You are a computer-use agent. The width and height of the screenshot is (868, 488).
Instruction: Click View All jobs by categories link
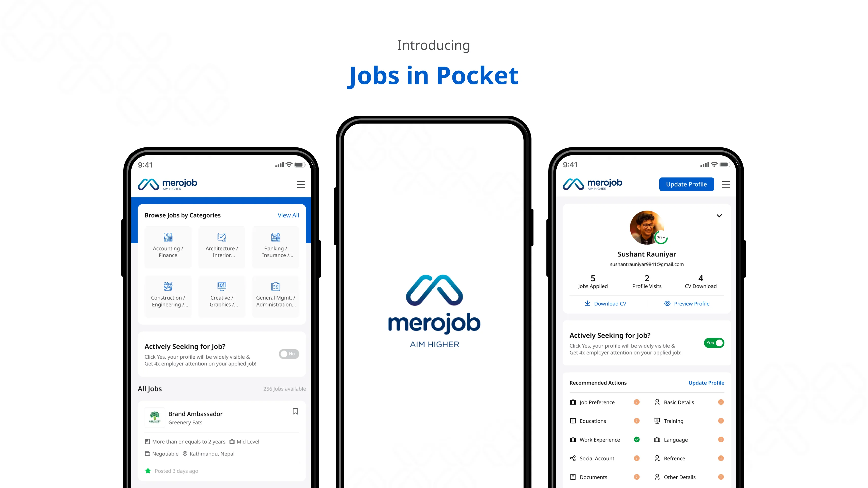[288, 215]
